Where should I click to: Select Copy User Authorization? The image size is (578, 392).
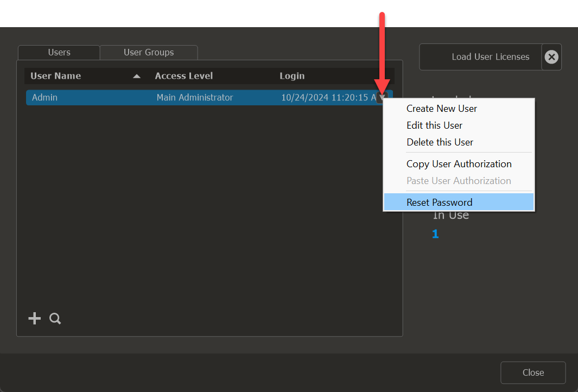(x=459, y=164)
